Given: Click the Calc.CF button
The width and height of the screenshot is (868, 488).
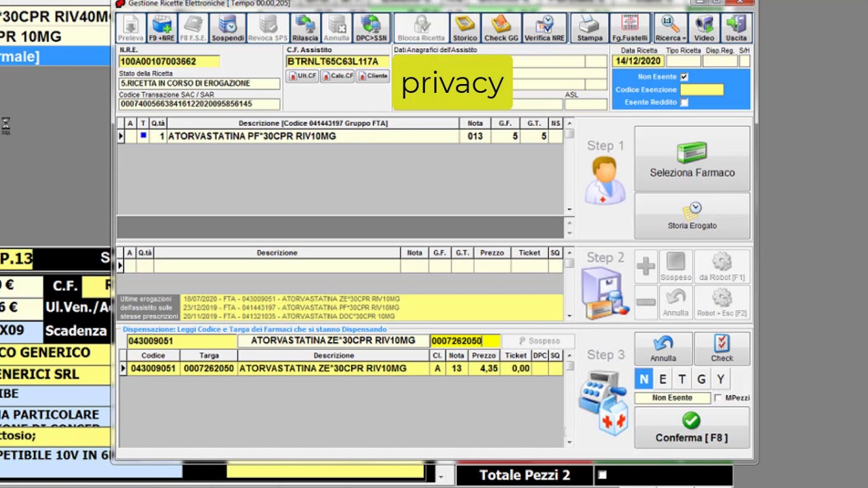Looking at the screenshot, I should 338,76.
